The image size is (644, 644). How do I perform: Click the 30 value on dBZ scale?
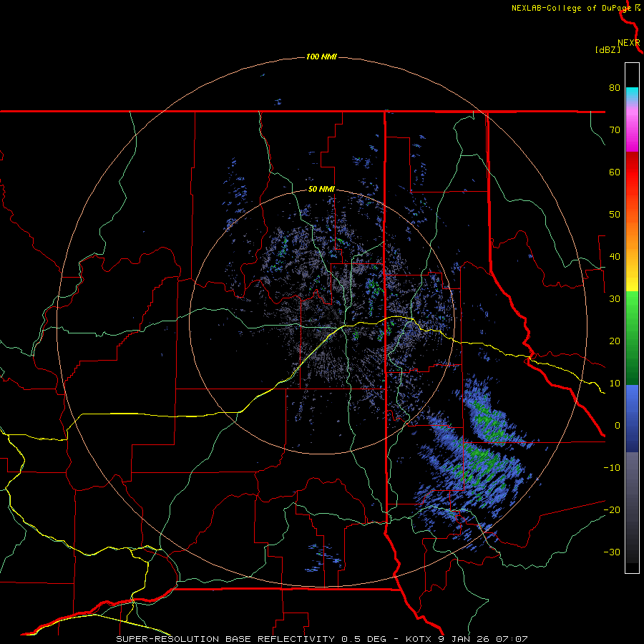click(615, 299)
